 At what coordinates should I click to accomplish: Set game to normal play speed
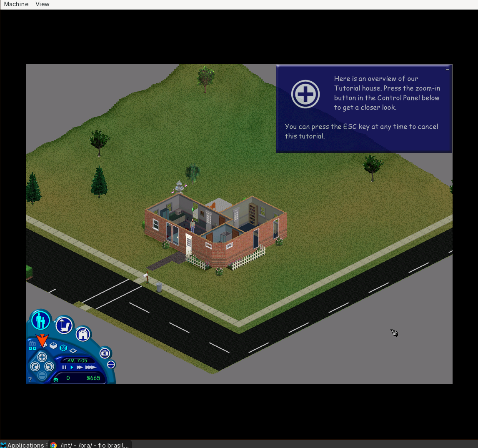(72, 367)
